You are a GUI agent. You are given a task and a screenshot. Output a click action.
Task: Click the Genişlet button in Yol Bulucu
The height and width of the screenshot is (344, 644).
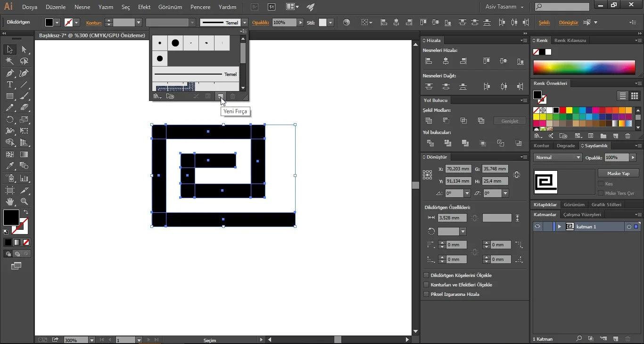510,121
